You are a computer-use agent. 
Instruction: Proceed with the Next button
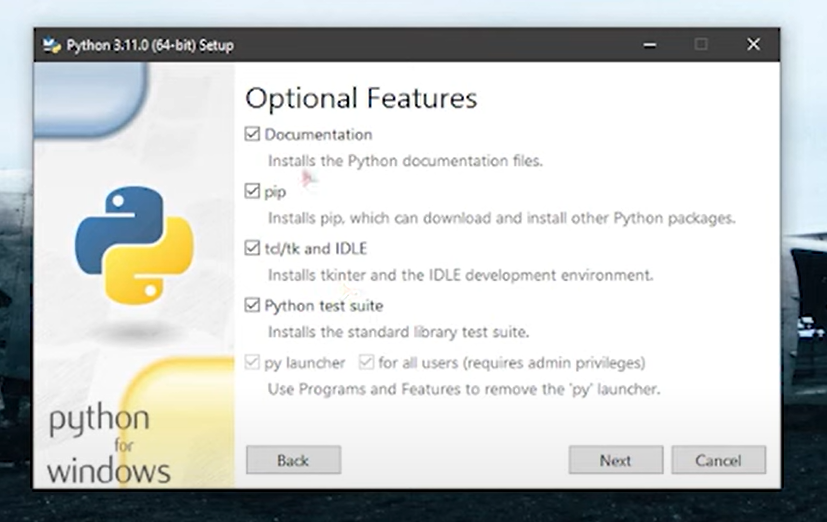click(x=616, y=460)
